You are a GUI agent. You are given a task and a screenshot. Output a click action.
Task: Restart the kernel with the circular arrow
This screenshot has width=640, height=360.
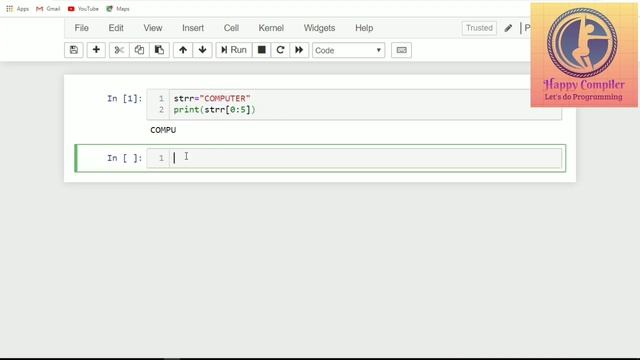pos(280,50)
